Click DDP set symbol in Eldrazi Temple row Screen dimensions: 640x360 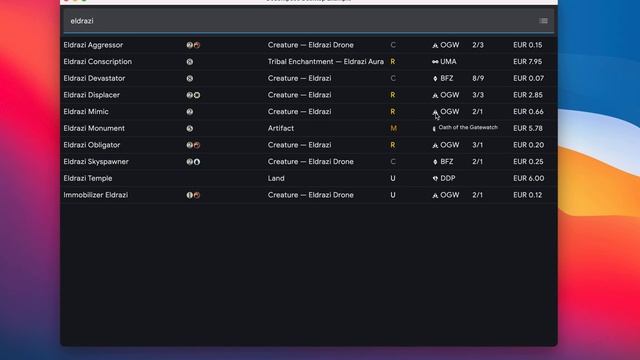[435, 178]
